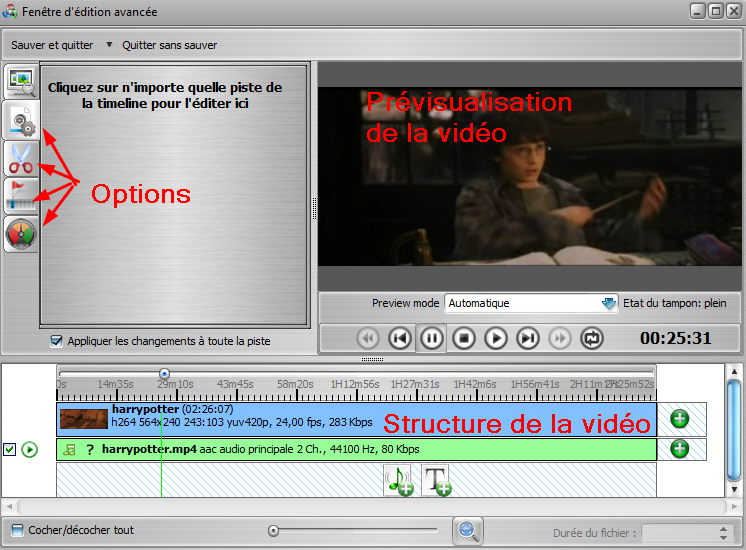Click Sauver et quitter
Image resolution: width=746 pixels, height=550 pixels.
tap(52, 45)
